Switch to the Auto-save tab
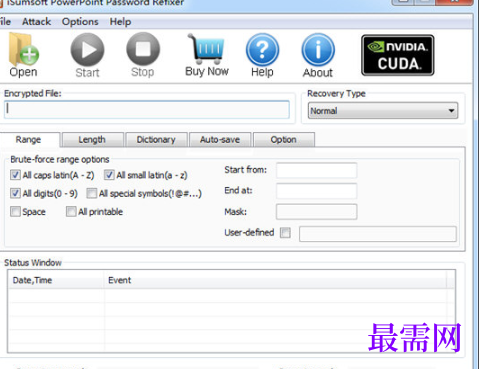 tap(220, 140)
